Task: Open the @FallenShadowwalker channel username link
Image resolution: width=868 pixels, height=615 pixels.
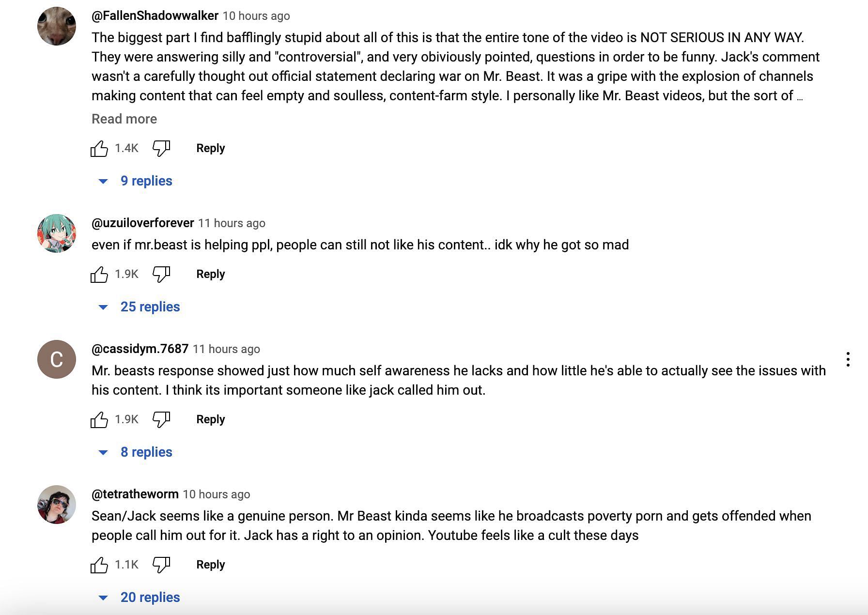Action: [x=155, y=16]
